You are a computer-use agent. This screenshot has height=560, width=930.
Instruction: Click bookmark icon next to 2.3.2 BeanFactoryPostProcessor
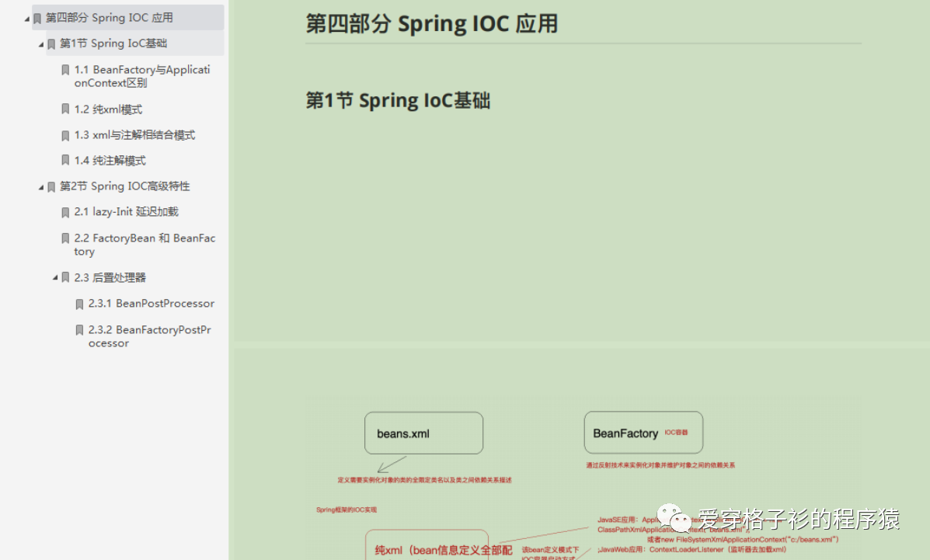80,330
